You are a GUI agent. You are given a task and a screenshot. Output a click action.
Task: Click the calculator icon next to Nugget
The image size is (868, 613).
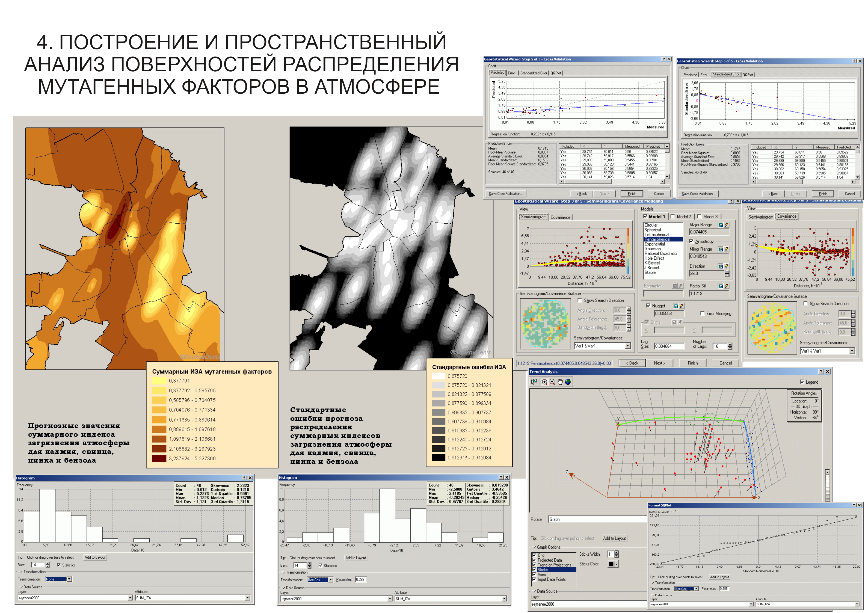tap(676, 306)
